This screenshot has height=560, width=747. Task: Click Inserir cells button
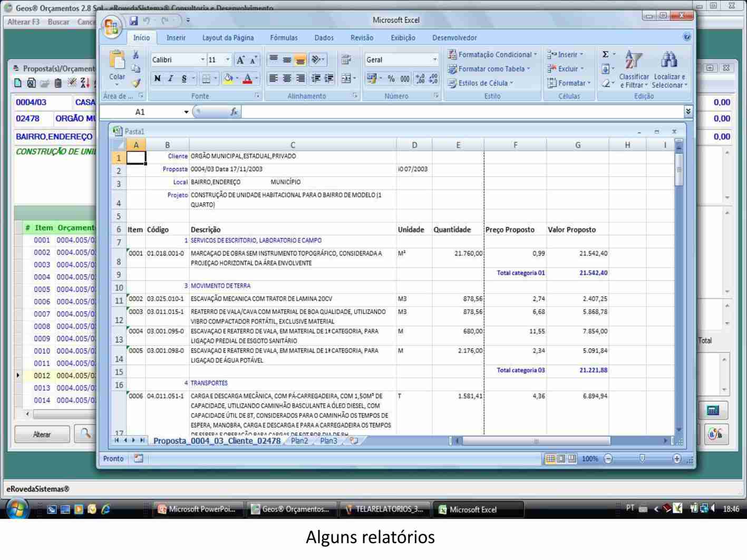(566, 55)
